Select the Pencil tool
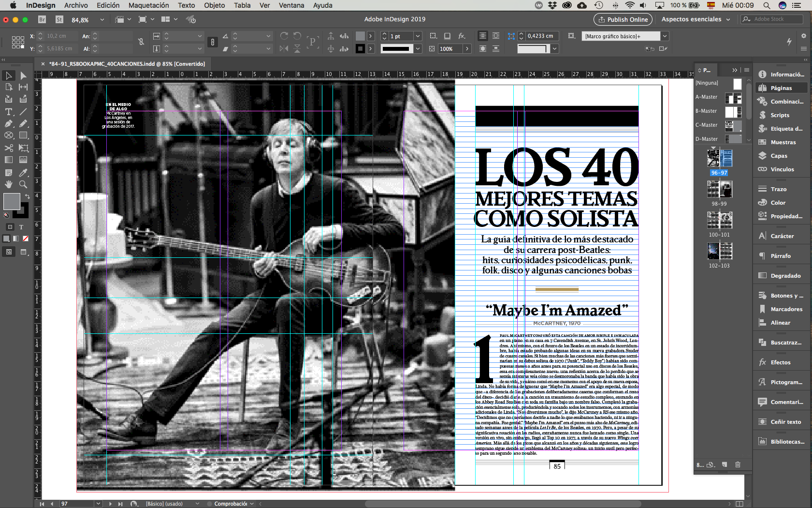The width and height of the screenshot is (812, 508). tap(23, 123)
